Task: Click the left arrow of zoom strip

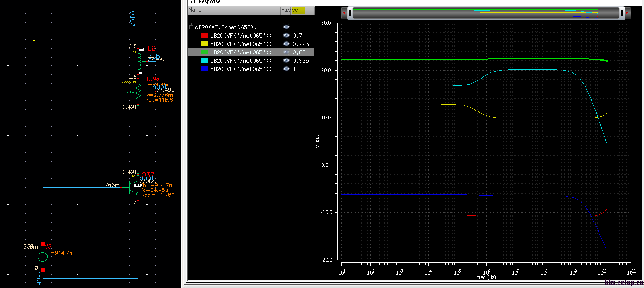Action: [x=344, y=13]
